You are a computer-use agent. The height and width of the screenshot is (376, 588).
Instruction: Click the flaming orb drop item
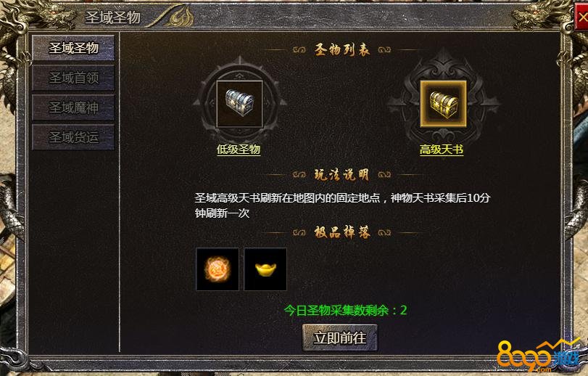pos(218,269)
